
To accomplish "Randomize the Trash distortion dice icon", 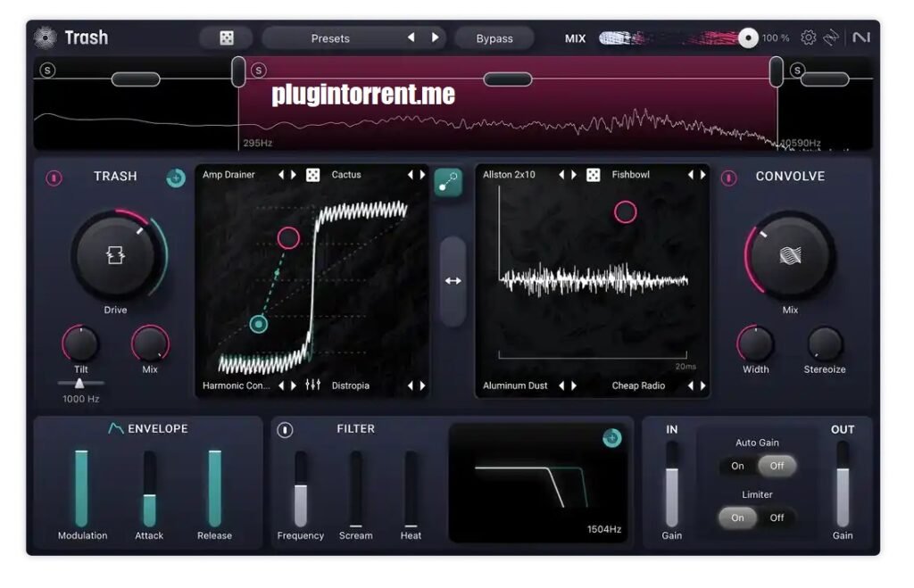I will click(x=312, y=175).
